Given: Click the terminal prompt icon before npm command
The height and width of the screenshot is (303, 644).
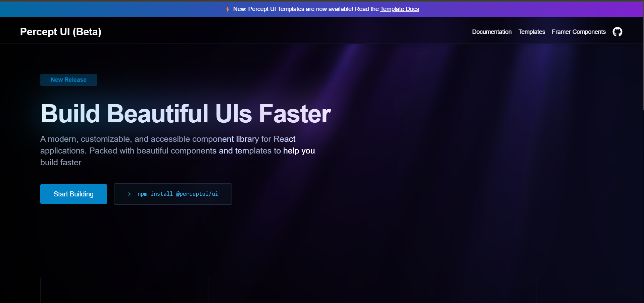Looking at the screenshot, I should 131,194.
